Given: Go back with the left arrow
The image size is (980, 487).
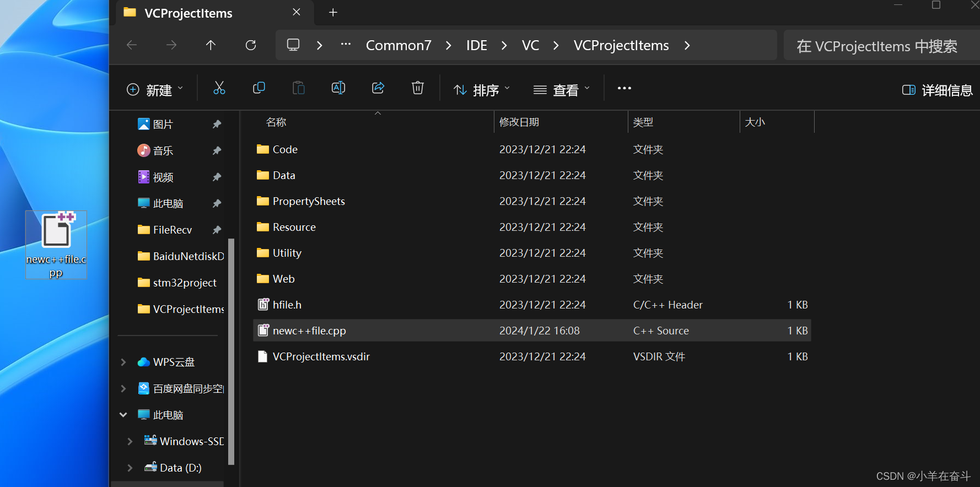Looking at the screenshot, I should [132, 45].
